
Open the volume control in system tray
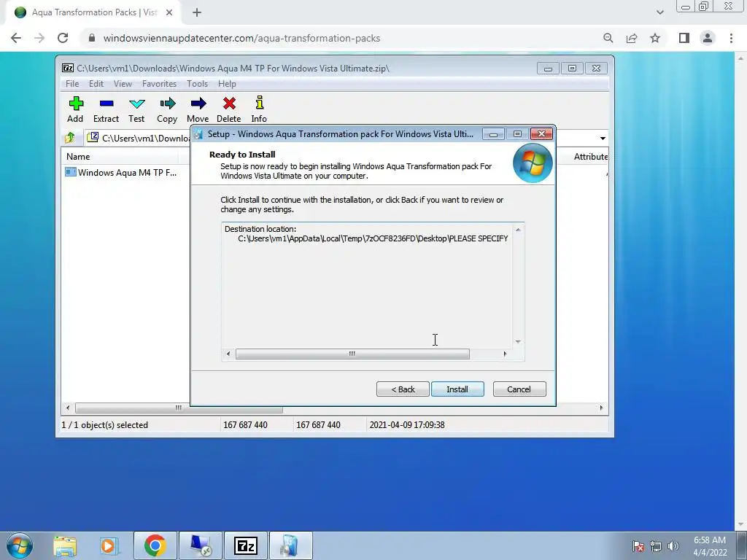pyautogui.click(x=673, y=546)
